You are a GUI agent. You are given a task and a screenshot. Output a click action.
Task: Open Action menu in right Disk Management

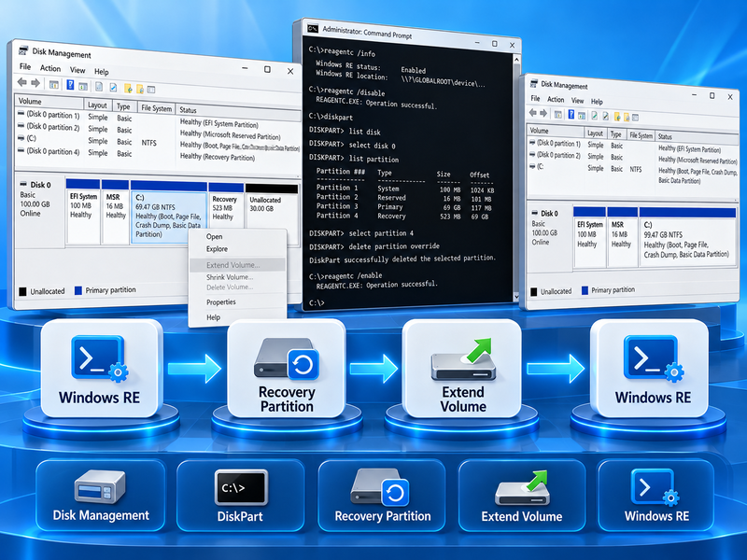pos(556,99)
